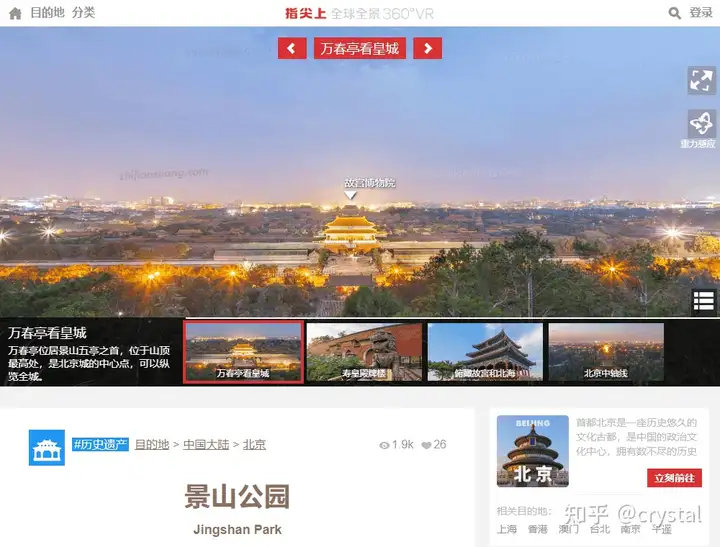Select the 寿皇殿牌楼 thumbnail
The image size is (720, 547).
click(364, 352)
